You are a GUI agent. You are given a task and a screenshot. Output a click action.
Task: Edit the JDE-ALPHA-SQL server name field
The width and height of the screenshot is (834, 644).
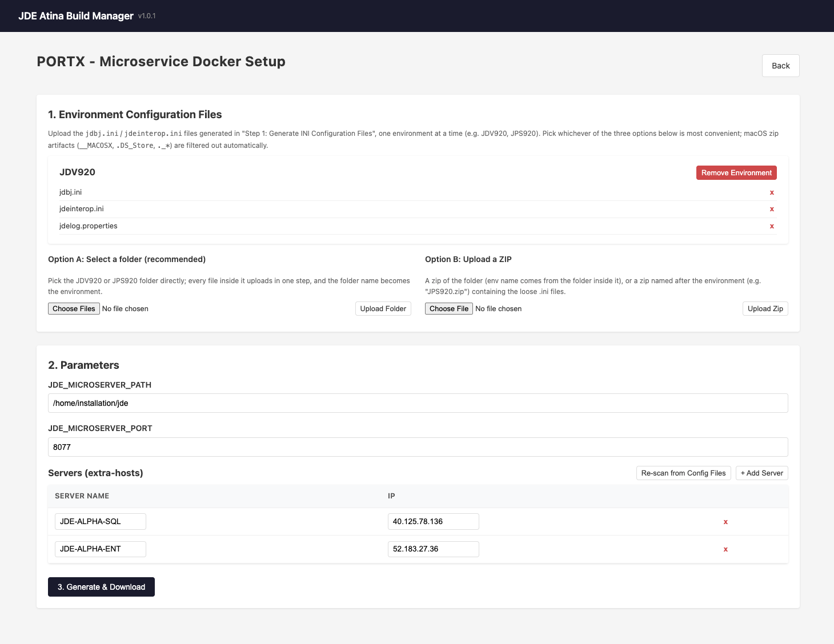(101, 521)
